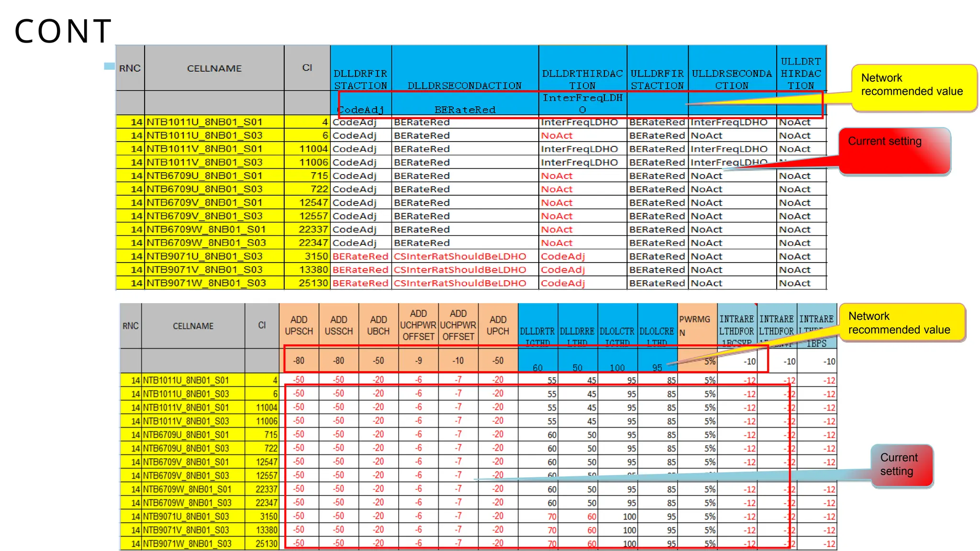Select ULLDRSECONDACTION column header
This screenshot has width=980, height=551.
[732, 68]
